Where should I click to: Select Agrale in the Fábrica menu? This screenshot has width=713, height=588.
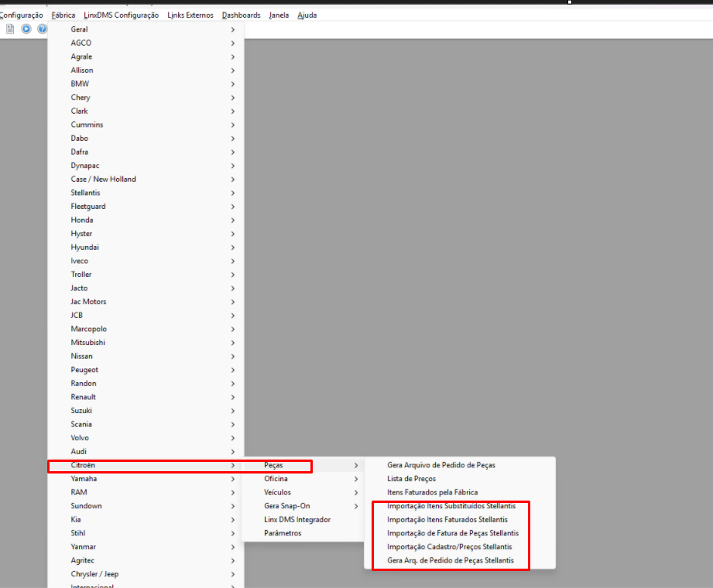click(146, 56)
